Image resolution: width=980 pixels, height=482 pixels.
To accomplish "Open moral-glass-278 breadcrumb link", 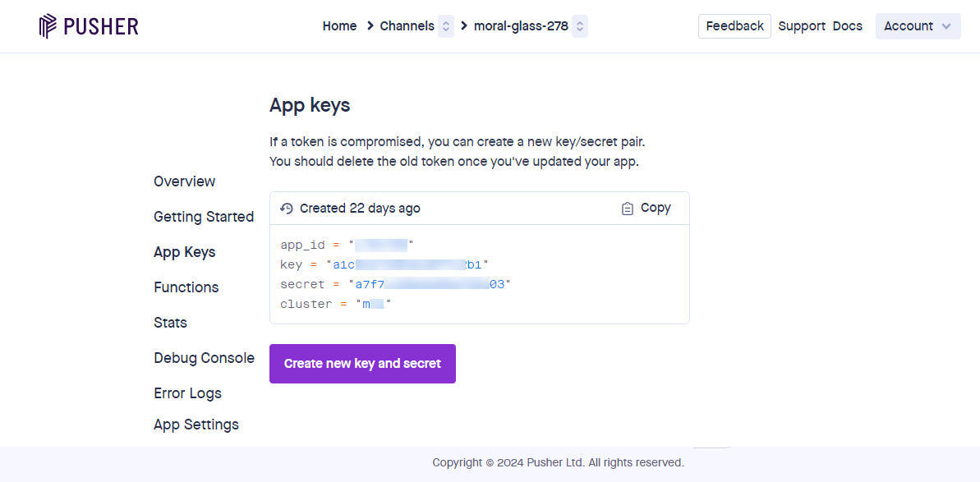I will (x=522, y=26).
